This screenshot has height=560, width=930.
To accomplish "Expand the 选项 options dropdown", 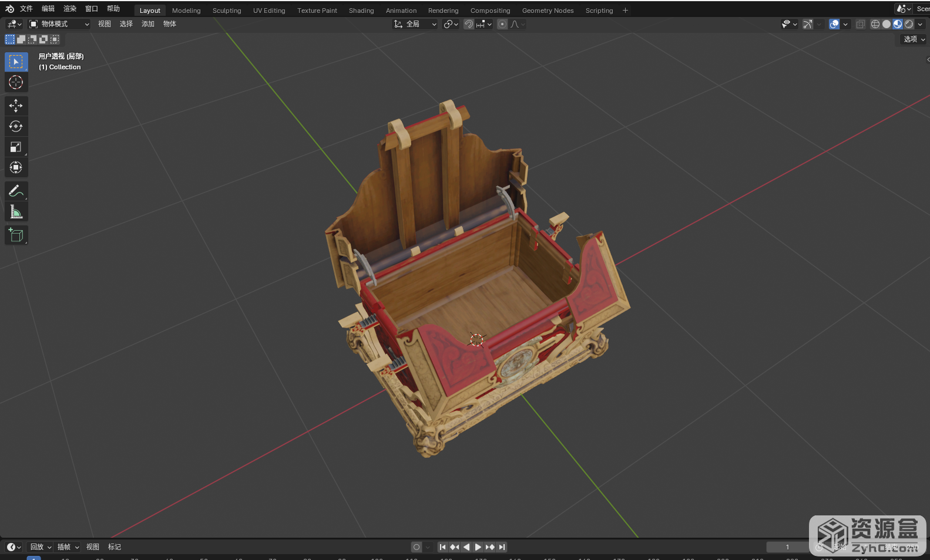I will click(914, 39).
